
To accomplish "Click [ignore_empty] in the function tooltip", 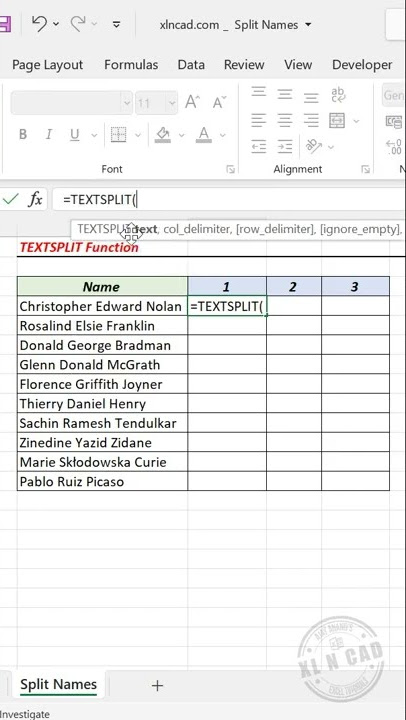I will tap(359, 229).
